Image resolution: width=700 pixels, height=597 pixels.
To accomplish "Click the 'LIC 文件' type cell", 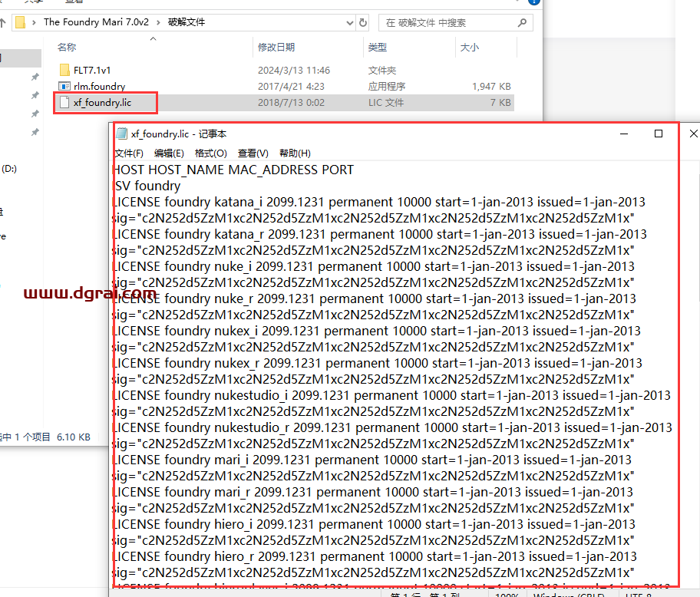I will (x=386, y=103).
